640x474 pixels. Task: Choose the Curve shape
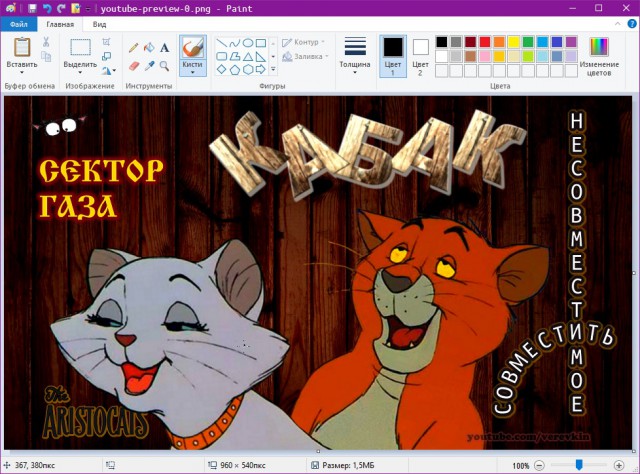[x=234, y=43]
